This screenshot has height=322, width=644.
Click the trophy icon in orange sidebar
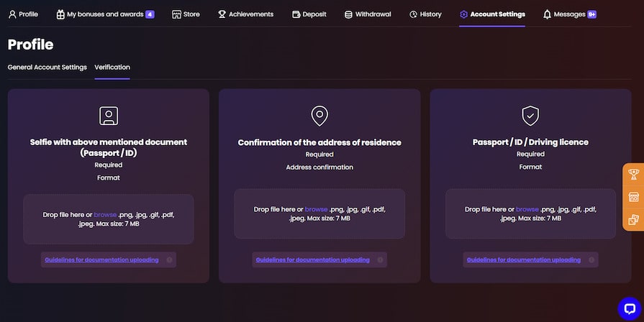(633, 174)
